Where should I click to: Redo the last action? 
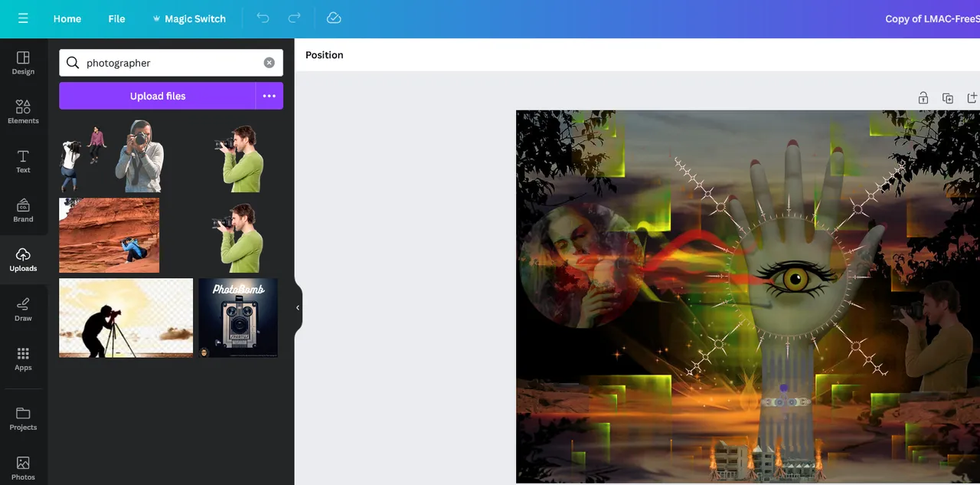click(294, 18)
